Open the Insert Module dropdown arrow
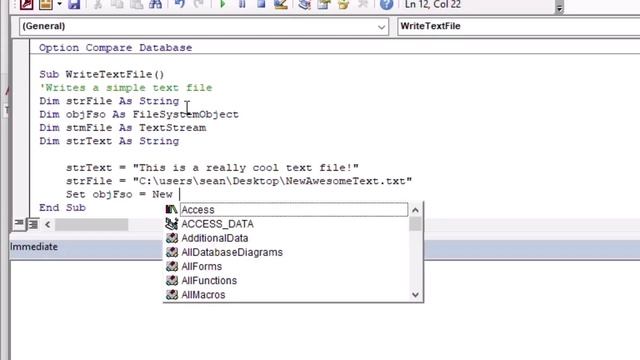640x360 pixels. [60, 4]
